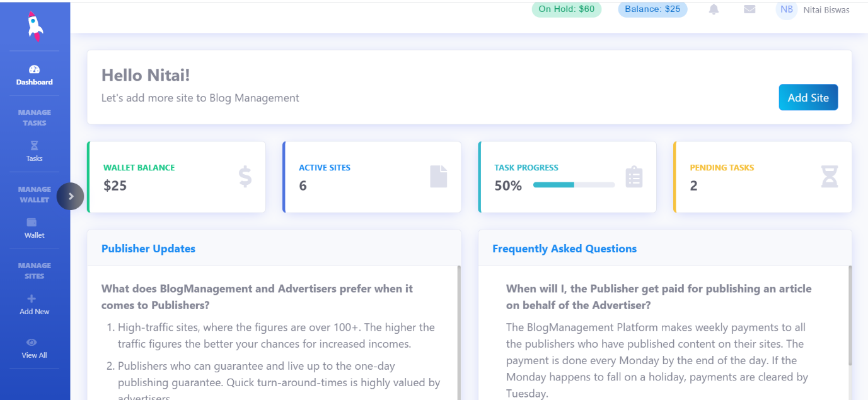Click the Task Progress bar

click(x=574, y=185)
